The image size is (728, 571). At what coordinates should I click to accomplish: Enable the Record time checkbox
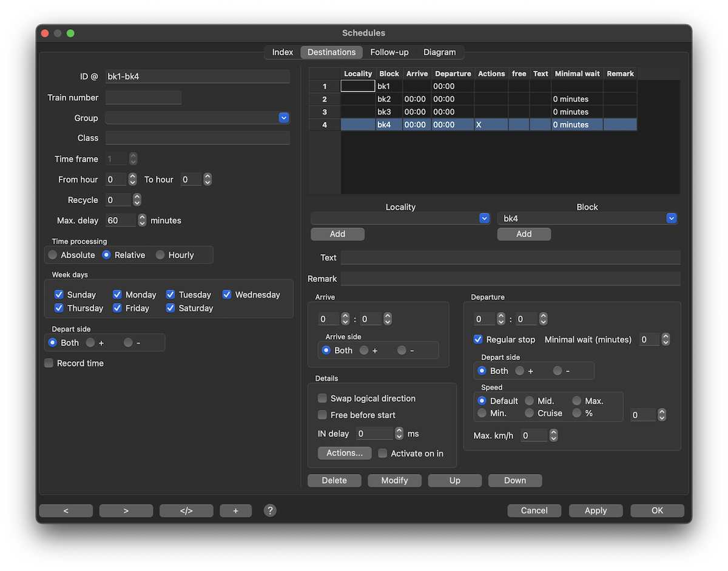tap(49, 363)
